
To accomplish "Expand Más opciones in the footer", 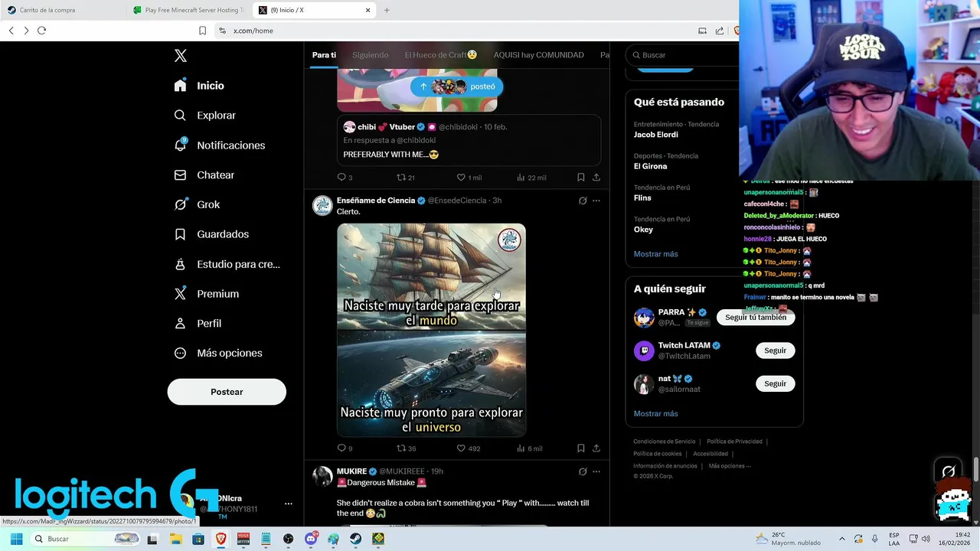I will click(729, 466).
